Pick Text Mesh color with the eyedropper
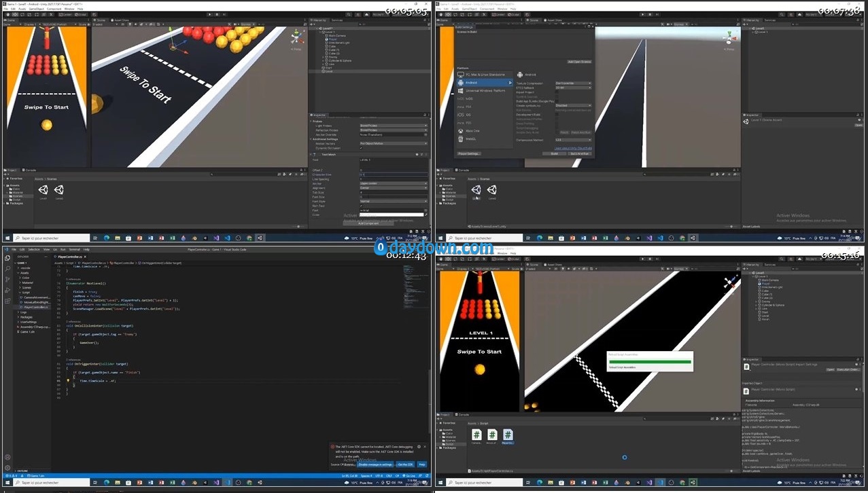This screenshot has width=868, height=493. pos(426,215)
